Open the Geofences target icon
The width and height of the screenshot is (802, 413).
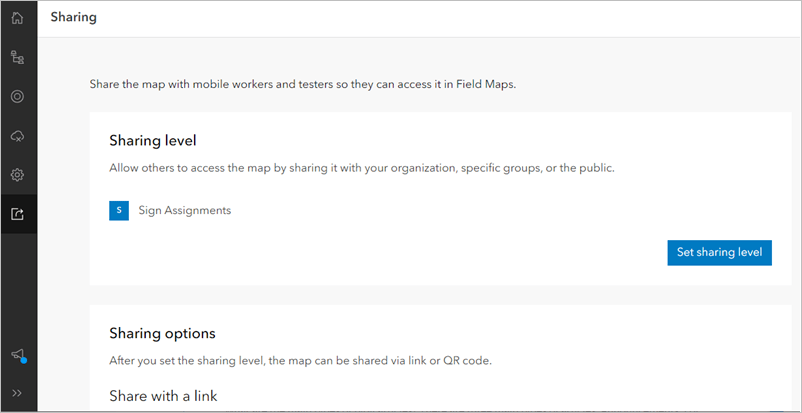tap(17, 97)
